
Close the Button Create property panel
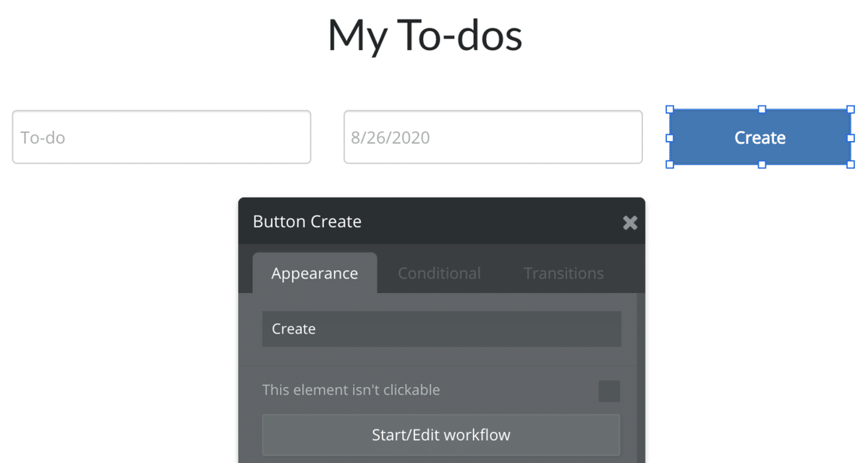[x=630, y=223]
